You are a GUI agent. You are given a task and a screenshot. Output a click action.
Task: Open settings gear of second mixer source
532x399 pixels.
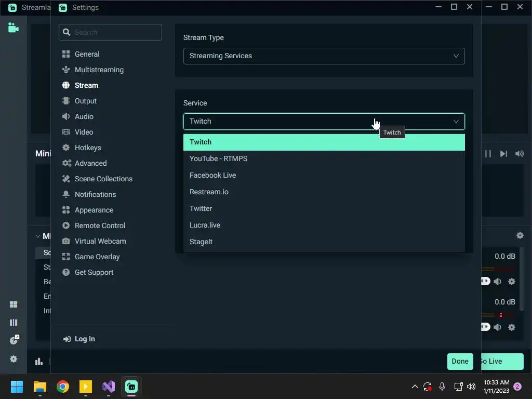pyautogui.click(x=512, y=327)
